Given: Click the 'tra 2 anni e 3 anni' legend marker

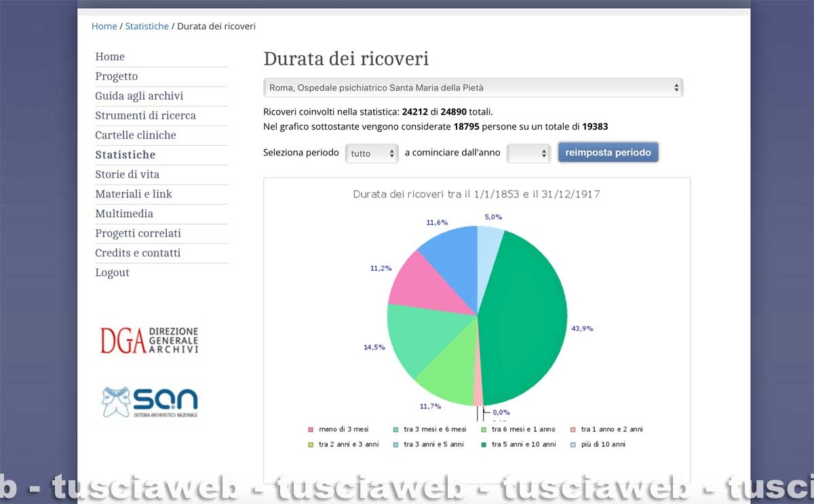Looking at the screenshot, I should 311,444.
